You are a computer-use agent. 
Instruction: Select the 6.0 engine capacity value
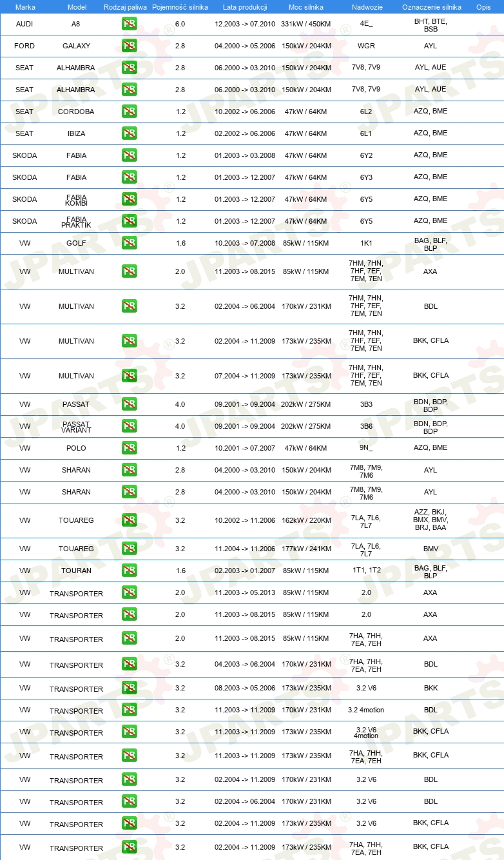[x=180, y=24]
